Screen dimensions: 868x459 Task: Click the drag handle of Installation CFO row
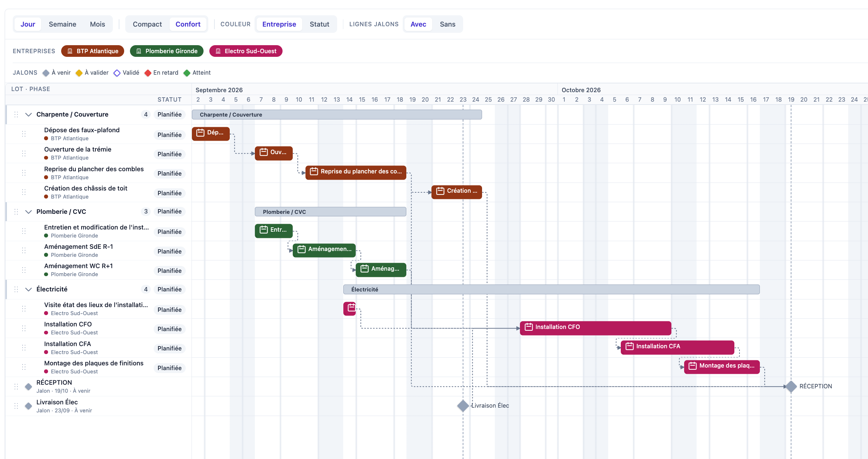pyautogui.click(x=24, y=328)
